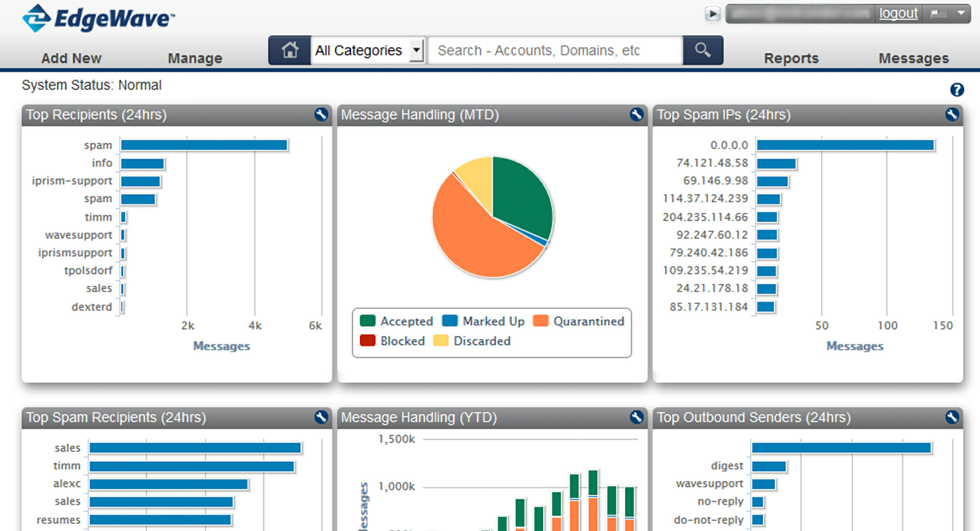Open Top Outbound Senders settings wrench

pos(952,417)
